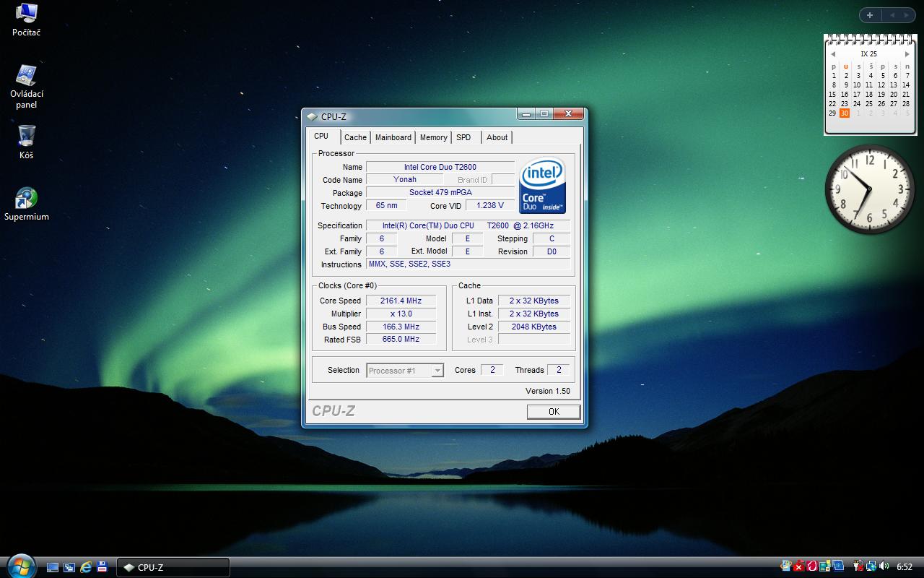Click the Rated FSB value 665.0 MHz
The width and height of the screenshot is (924, 578).
click(x=401, y=339)
